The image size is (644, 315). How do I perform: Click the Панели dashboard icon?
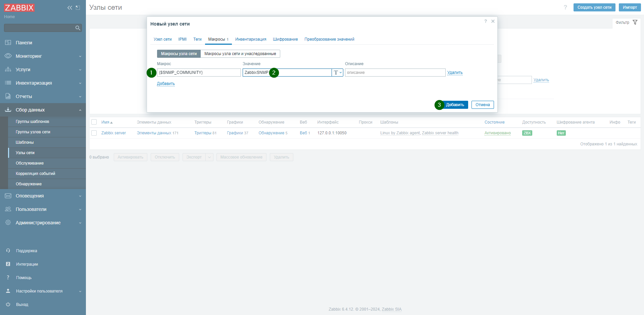[x=8, y=43]
